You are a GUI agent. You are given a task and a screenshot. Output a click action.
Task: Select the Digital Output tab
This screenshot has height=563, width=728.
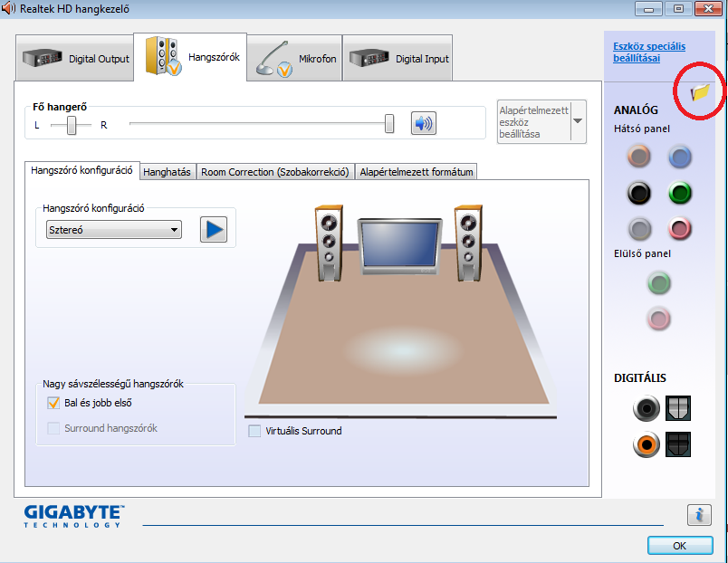[76, 59]
